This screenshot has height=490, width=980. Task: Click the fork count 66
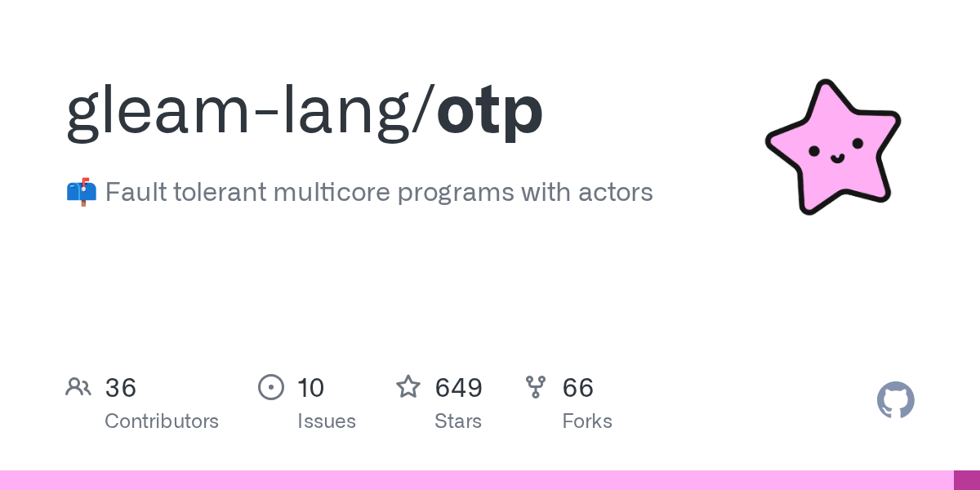578,388
